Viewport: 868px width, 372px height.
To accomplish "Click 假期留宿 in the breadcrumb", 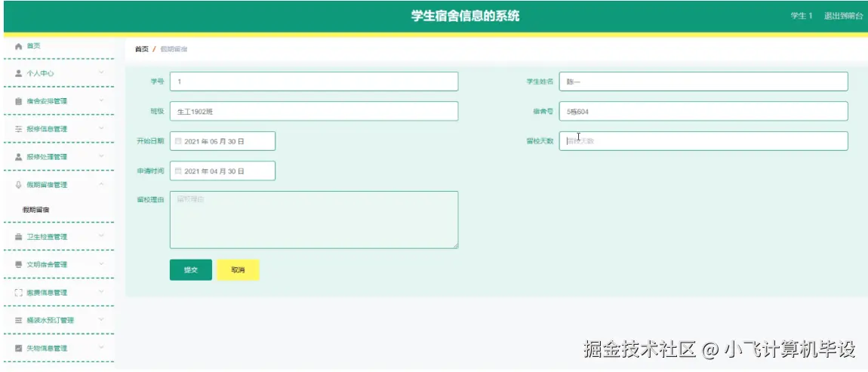I will pyautogui.click(x=174, y=49).
